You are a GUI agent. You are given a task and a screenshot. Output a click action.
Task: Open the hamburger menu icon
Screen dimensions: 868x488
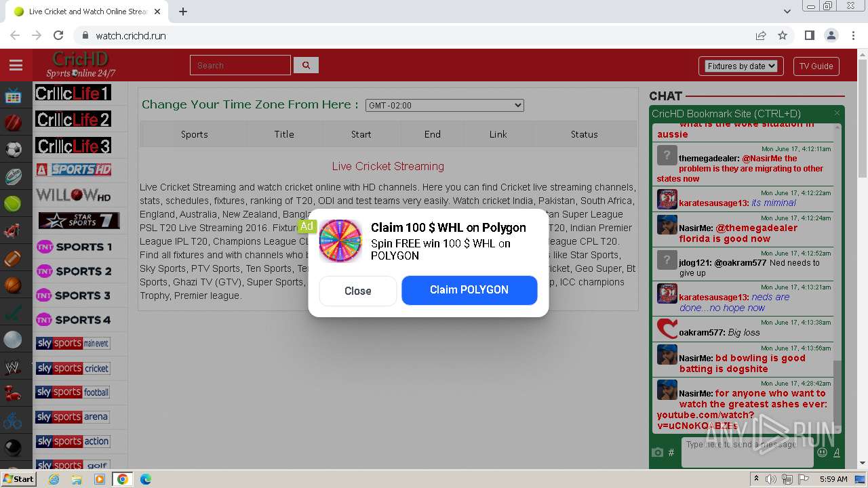coord(16,65)
